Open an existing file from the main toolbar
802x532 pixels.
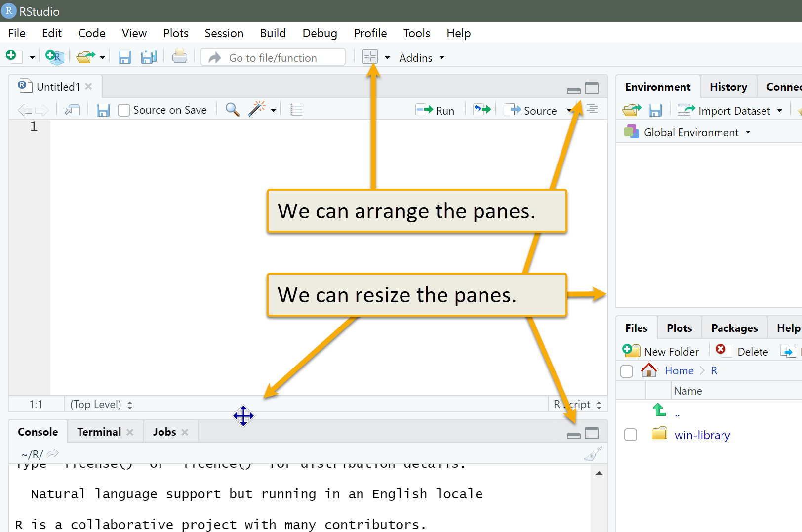pyautogui.click(x=86, y=57)
